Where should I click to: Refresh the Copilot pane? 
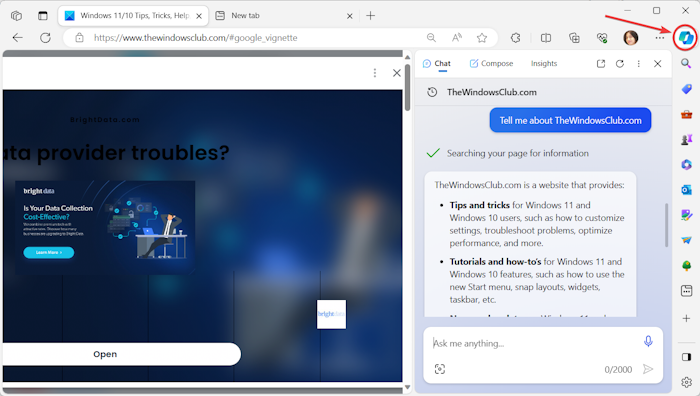pos(620,64)
